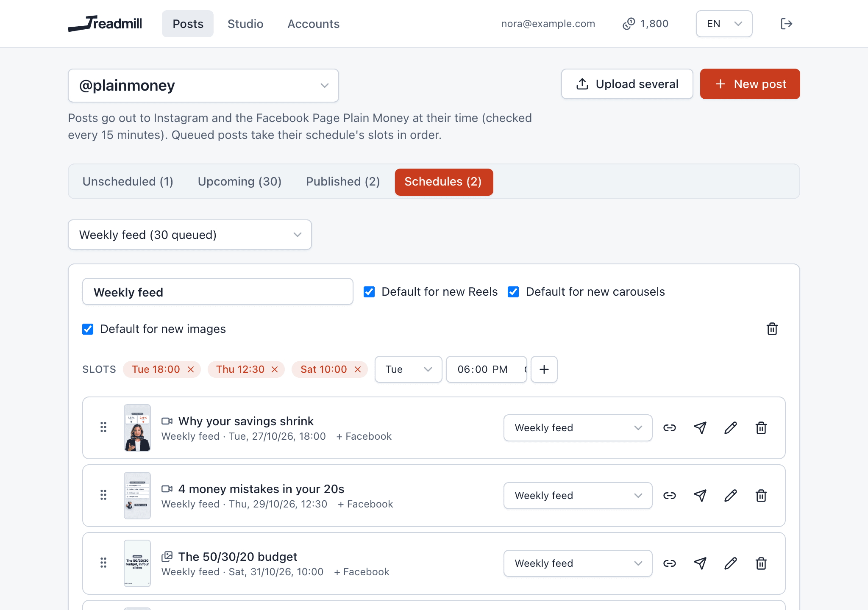Add new slot with plus button

(x=544, y=369)
